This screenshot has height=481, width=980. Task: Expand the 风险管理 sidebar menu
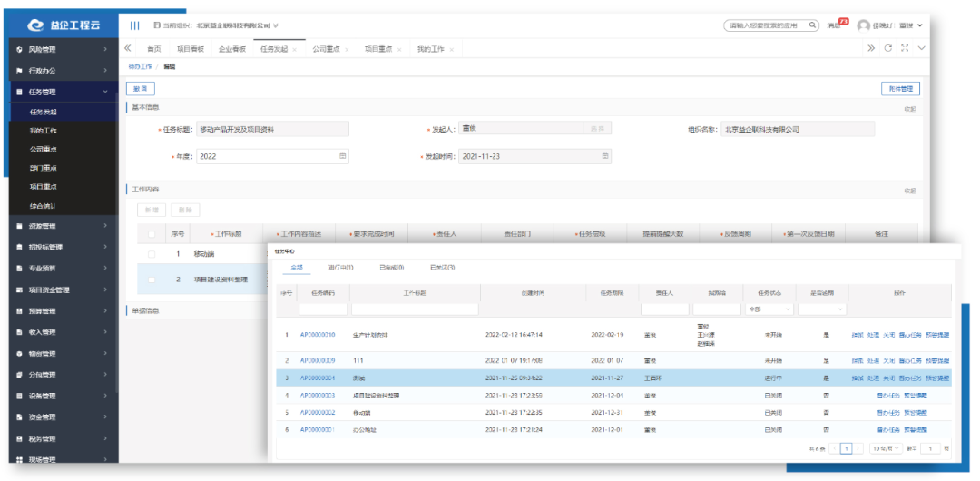coord(64,49)
